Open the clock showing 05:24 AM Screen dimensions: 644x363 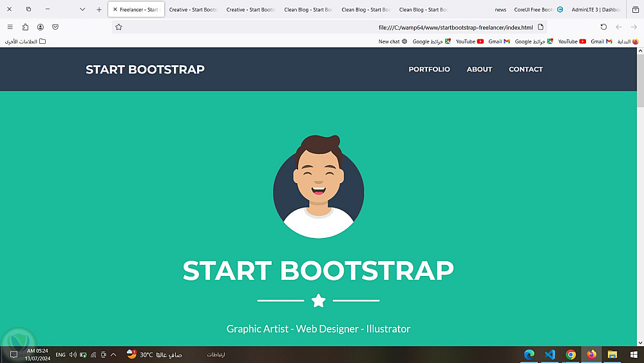(x=37, y=355)
